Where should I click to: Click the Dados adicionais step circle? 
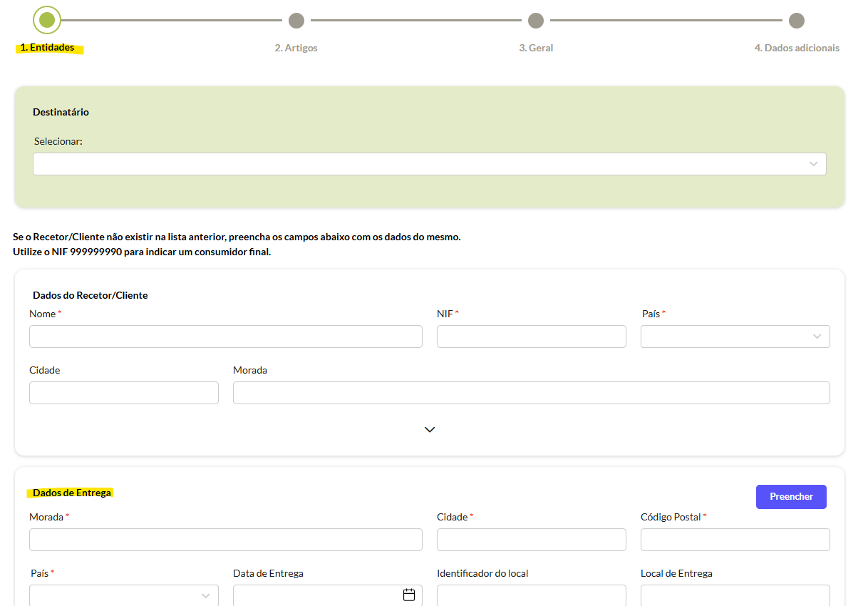click(x=797, y=21)
